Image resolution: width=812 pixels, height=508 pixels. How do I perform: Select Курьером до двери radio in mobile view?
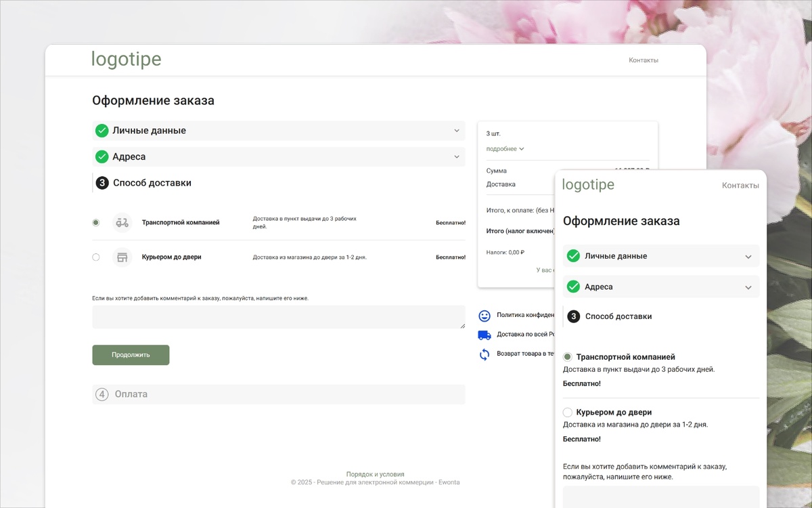[568, 412]
